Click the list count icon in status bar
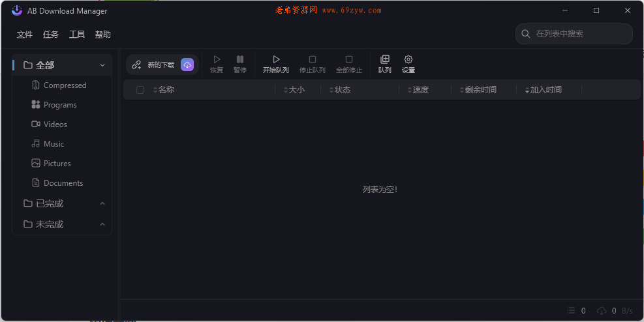 tap(572, 310)
